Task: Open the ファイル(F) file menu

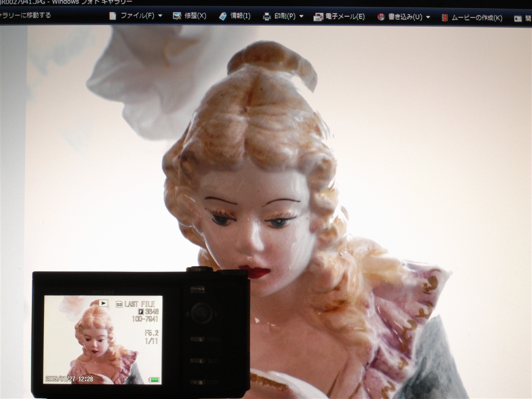Action: click(x=137, y=16)
